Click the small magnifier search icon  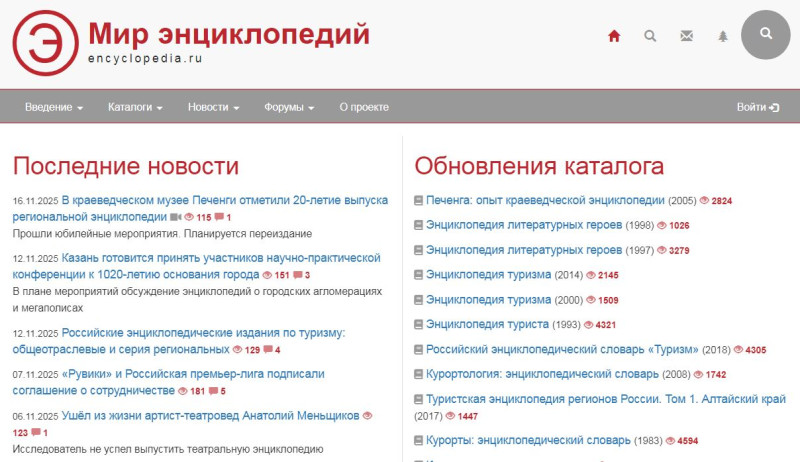(650, 36)
